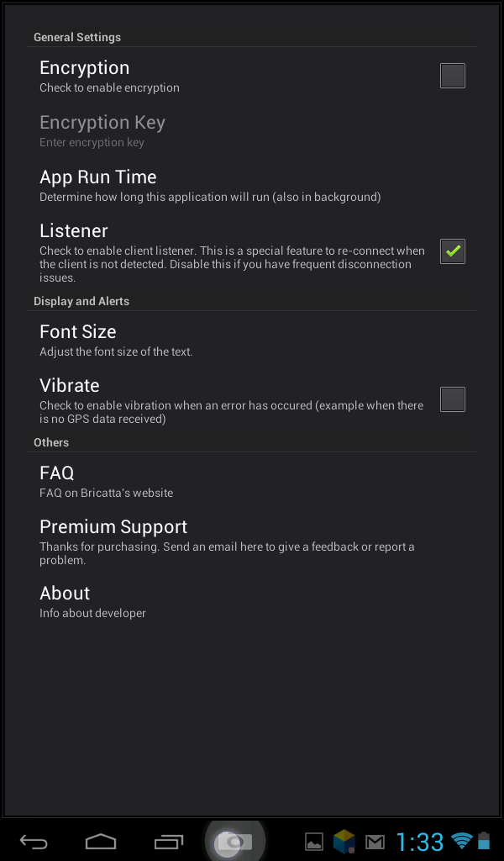Tap the battery indicator
Viewport: 504px width, 861px height.
coord(485,841)
